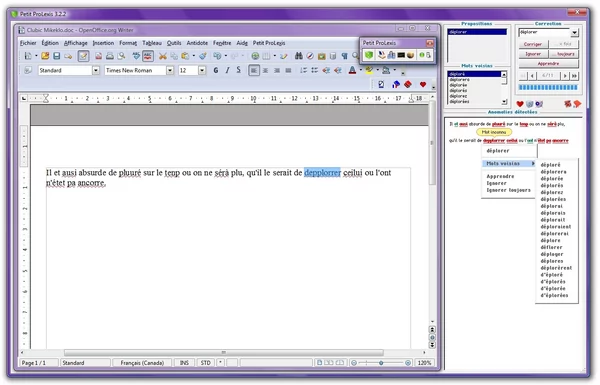Save the document with floppy icon
This screenshot has width=600, height=385.
[x=57, y=56]
